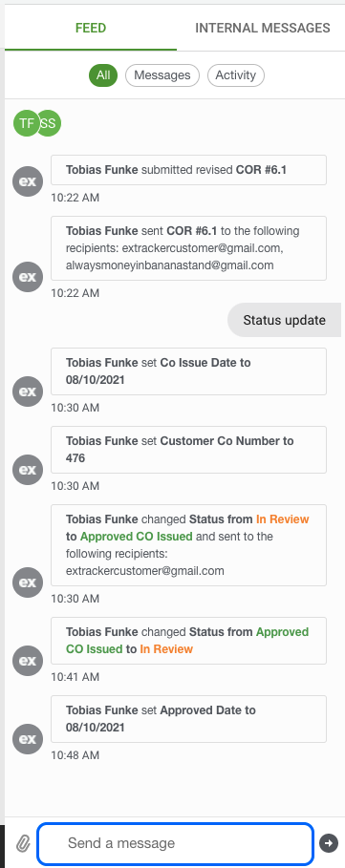Open the Internal Messages tab
This screenshot has width=345, height=868.
263,28
